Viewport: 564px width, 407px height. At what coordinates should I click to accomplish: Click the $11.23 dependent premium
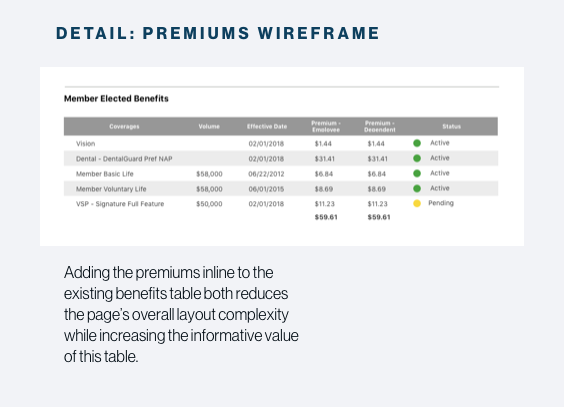pyautogui.click(x=378, y=204)
